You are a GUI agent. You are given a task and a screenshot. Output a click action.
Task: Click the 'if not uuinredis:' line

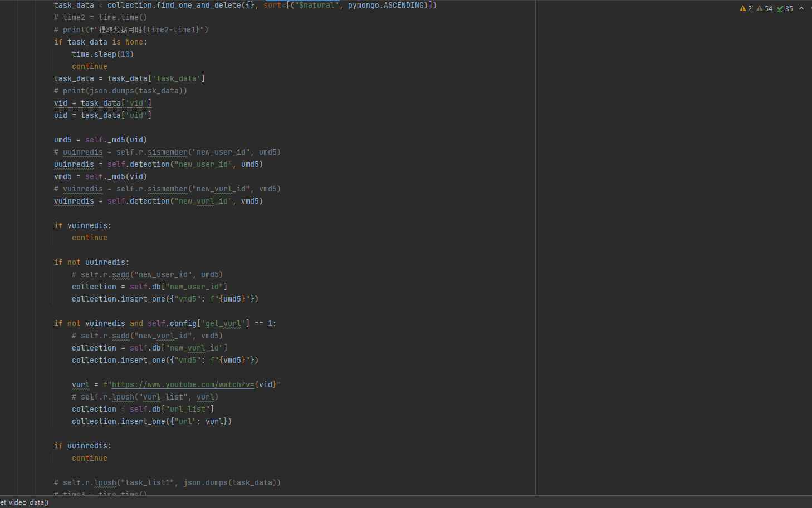(91, 262)
